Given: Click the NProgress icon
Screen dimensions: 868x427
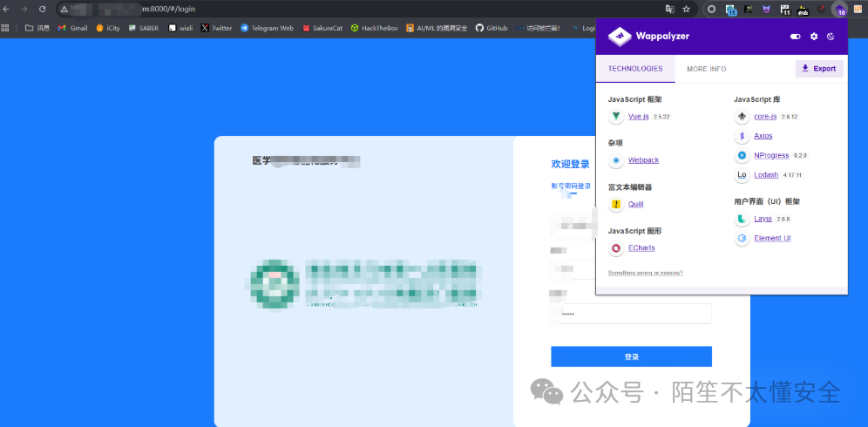Looking at the screenshot, I should click(742, 156).
